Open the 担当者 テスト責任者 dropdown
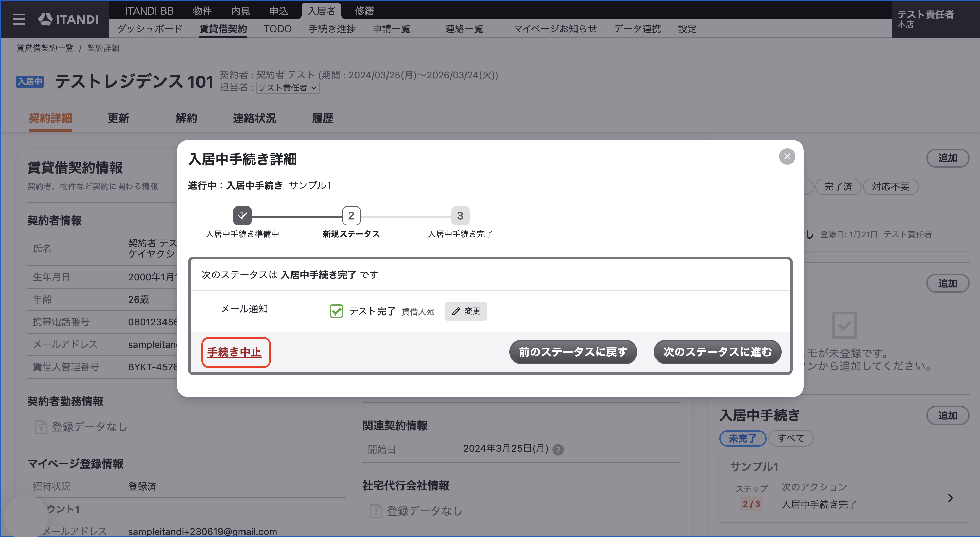Screen dimensions: 980x537 [288, 88]
